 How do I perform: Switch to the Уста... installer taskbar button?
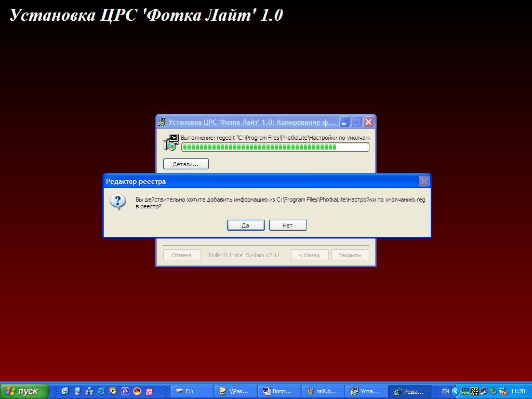coord(366,391)
